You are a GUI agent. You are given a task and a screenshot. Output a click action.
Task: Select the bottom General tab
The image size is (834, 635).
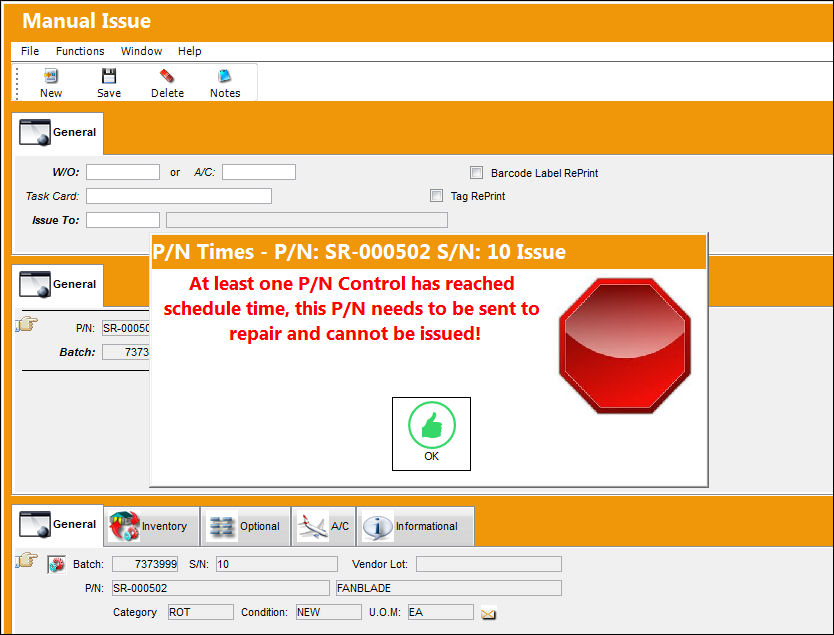click(x=58, y=525)
